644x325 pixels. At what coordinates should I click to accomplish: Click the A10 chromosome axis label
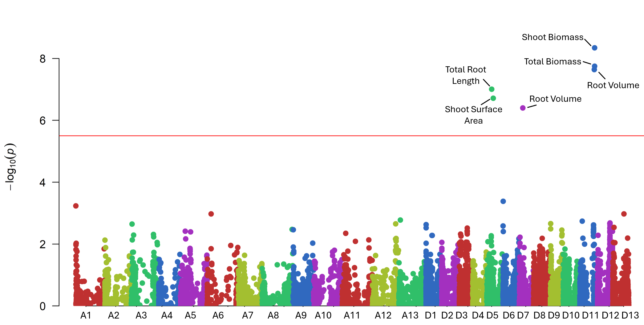tap(323, 315)
